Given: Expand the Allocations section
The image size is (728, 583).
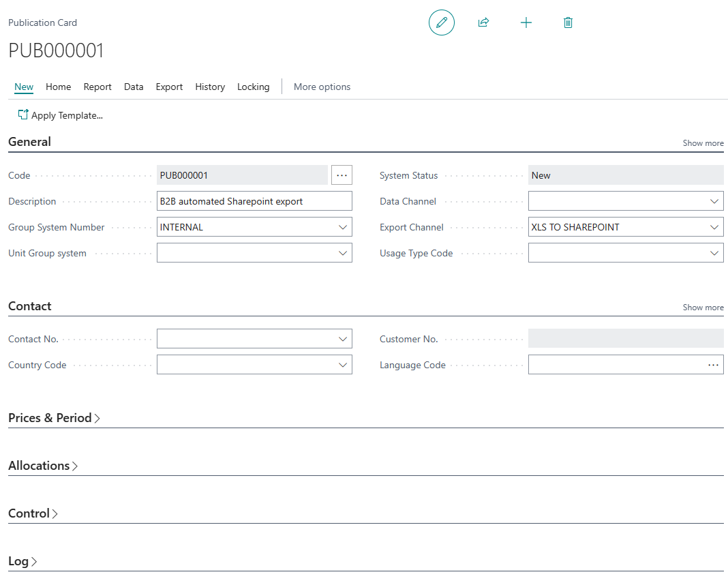Looking at the screenshot, I should tap(43, 466).
